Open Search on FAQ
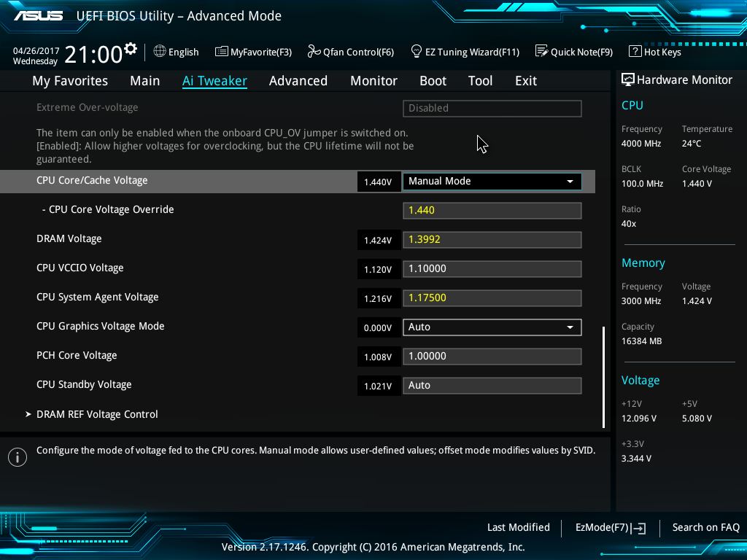Viewport: 747px width, 560px height. click(705, 528)
